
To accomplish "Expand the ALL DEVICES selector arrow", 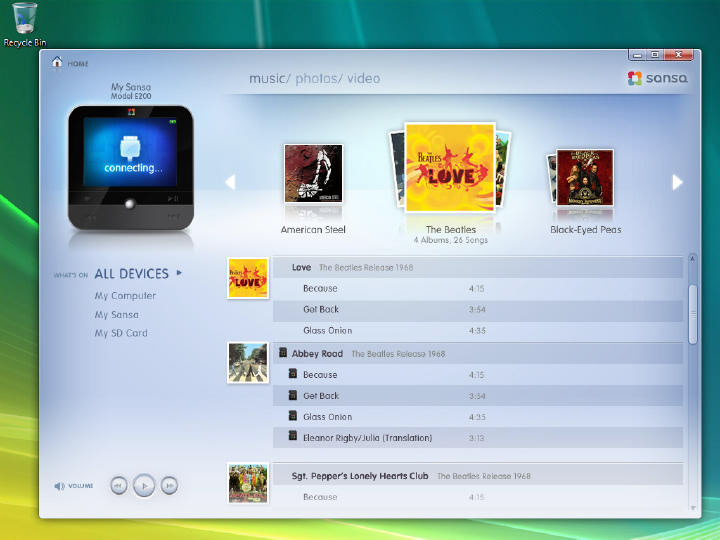I will click(179, 272).
